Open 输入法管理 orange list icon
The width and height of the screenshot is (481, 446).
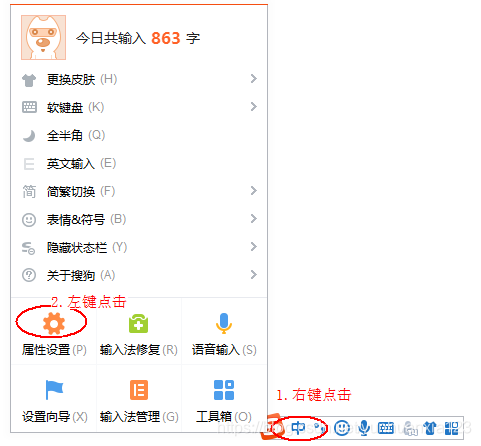click(139, 390)
